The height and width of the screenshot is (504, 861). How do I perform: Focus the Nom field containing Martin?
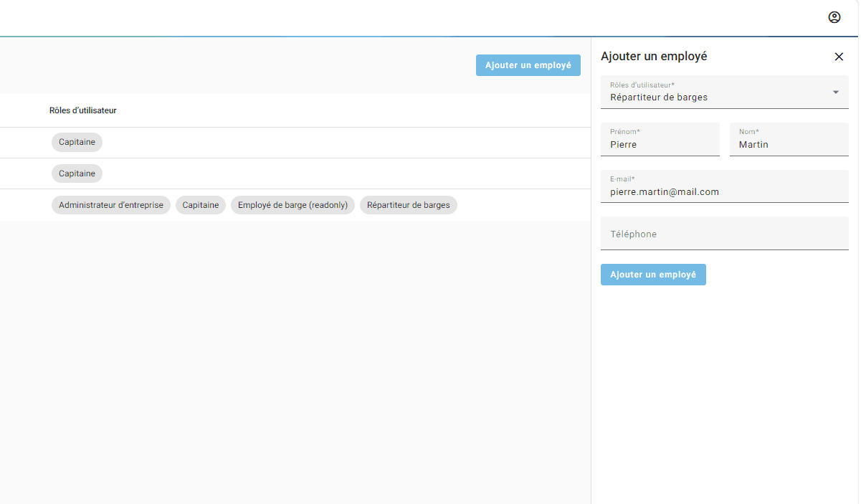coord(789,139)
